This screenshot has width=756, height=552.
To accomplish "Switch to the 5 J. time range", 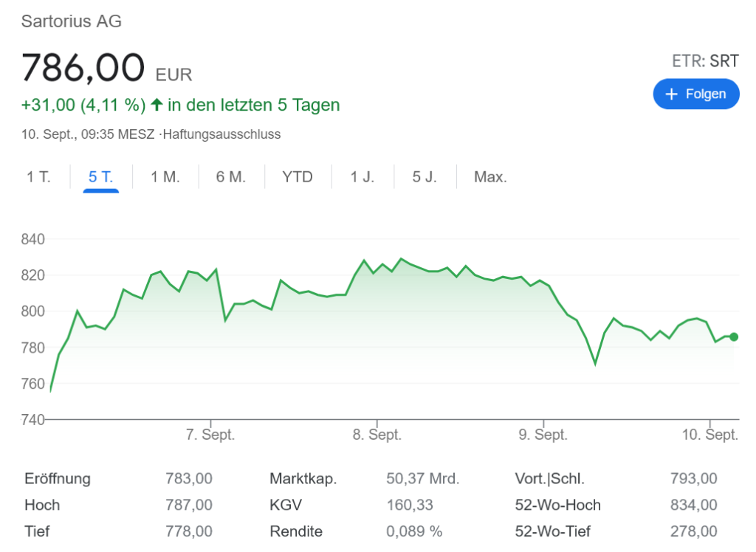I will [425, 177].
